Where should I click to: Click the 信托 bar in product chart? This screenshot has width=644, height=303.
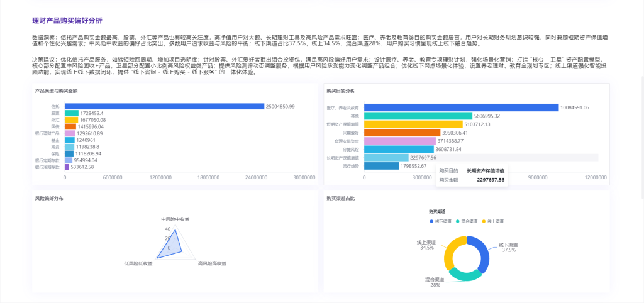tap(164, 106)
